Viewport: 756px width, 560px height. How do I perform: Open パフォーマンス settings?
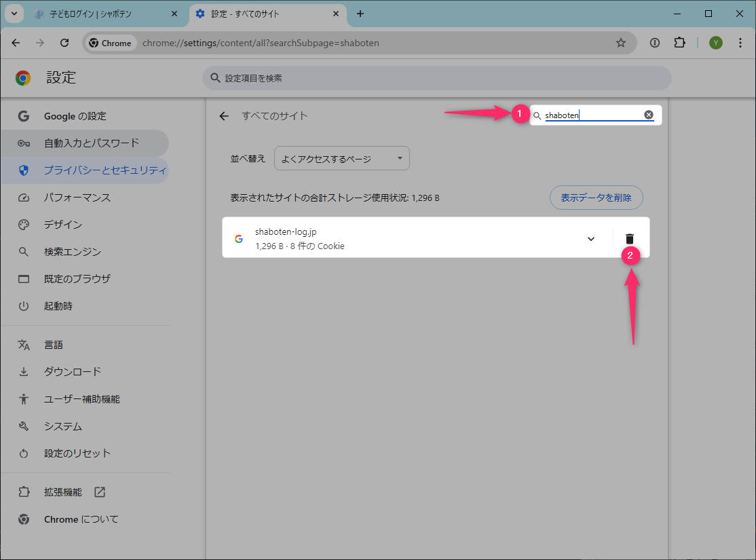coord(77,198)
